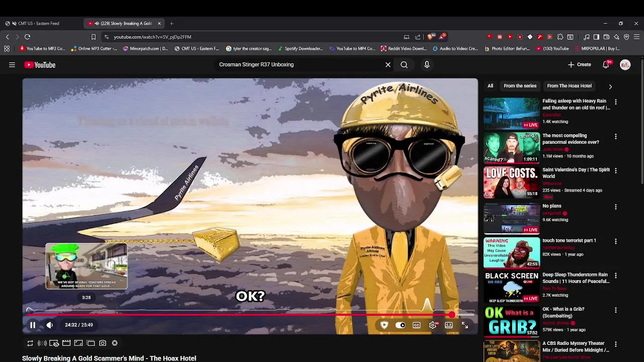Click the Brave shields lion icon

431,37
